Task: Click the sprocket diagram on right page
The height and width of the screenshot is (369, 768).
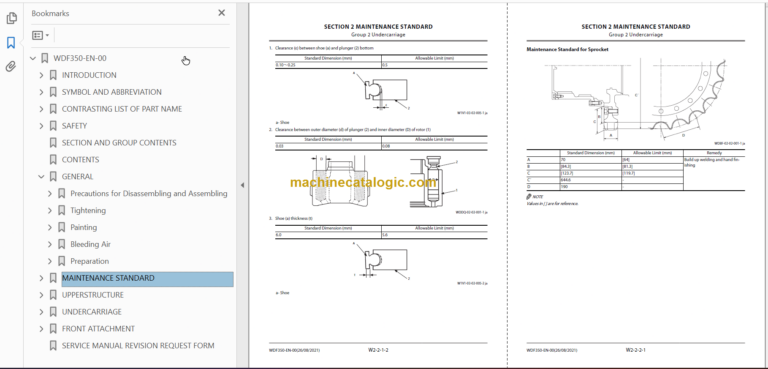Action: tap(637, 100)
